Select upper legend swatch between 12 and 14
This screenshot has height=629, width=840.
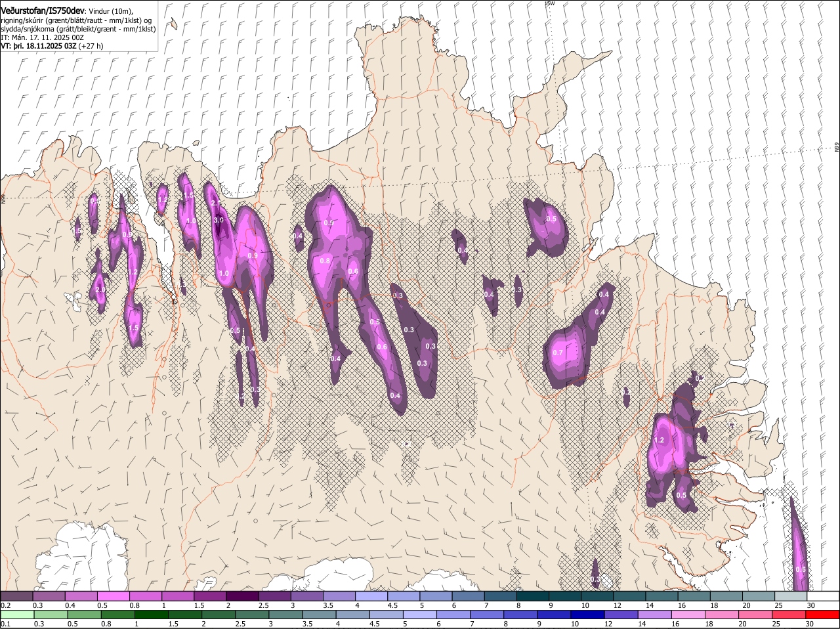[x=629, y=596]
